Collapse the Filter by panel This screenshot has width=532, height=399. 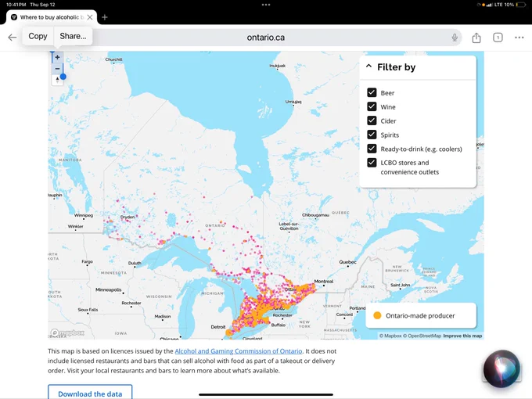(368, 66)
